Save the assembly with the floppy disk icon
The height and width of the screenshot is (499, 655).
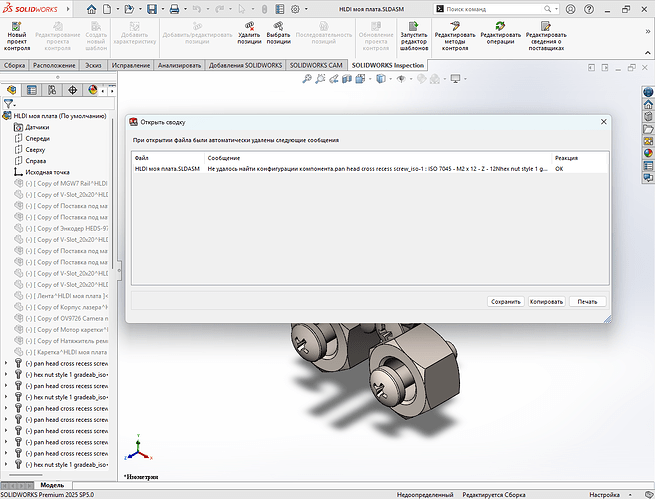point(152,9)
